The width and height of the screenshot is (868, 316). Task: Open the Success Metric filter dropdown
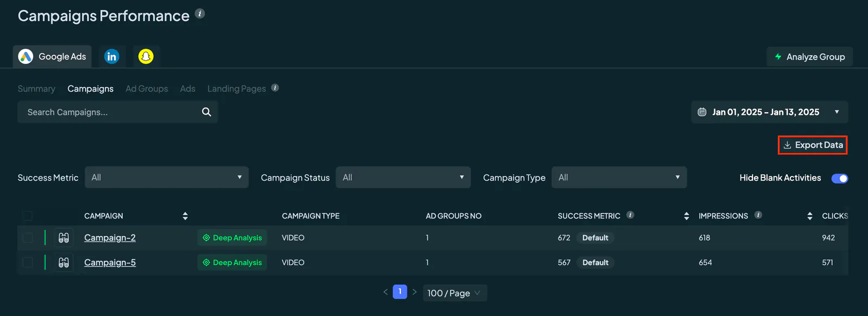click(x=167, y=177)
